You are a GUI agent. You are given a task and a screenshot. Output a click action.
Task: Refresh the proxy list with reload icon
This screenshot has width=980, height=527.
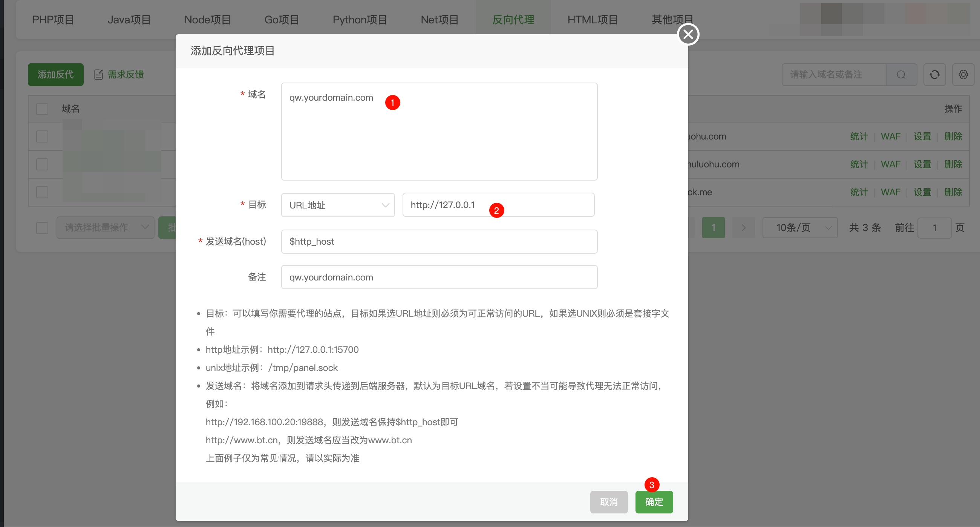pos(935,75)
